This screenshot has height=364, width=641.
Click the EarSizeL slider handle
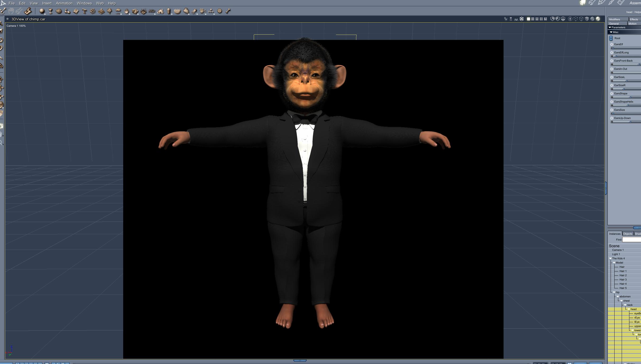point(626,81)
